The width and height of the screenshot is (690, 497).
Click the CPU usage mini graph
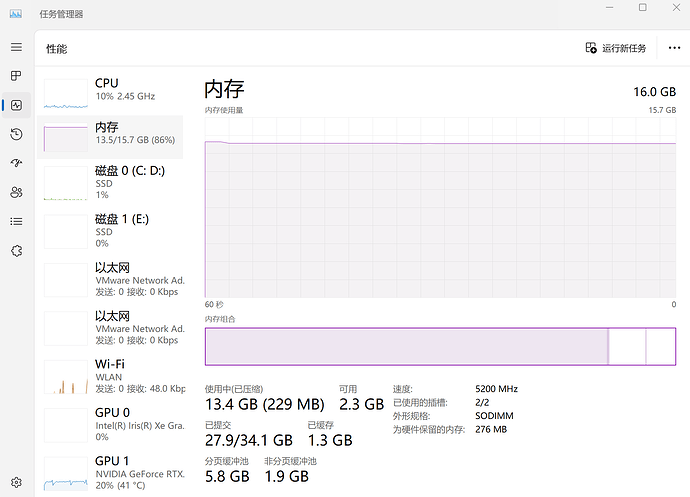(x=66, y=94)
